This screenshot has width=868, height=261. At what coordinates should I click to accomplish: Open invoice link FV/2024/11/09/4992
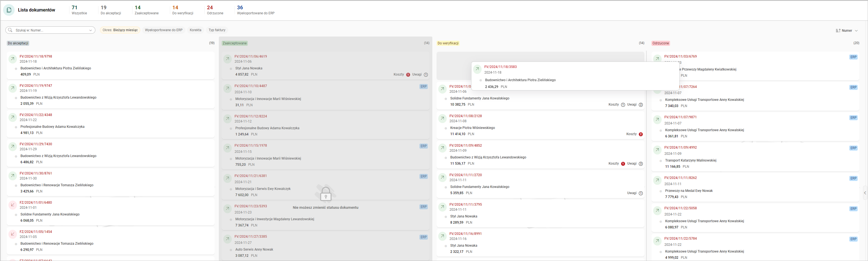pyautogui.click(x=681, y=147)
